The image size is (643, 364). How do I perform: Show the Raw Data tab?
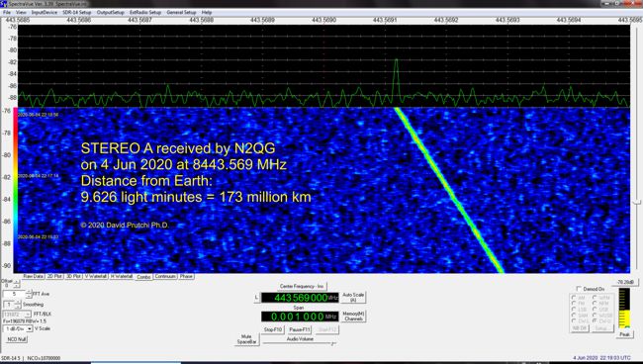(x=34, y=276)
